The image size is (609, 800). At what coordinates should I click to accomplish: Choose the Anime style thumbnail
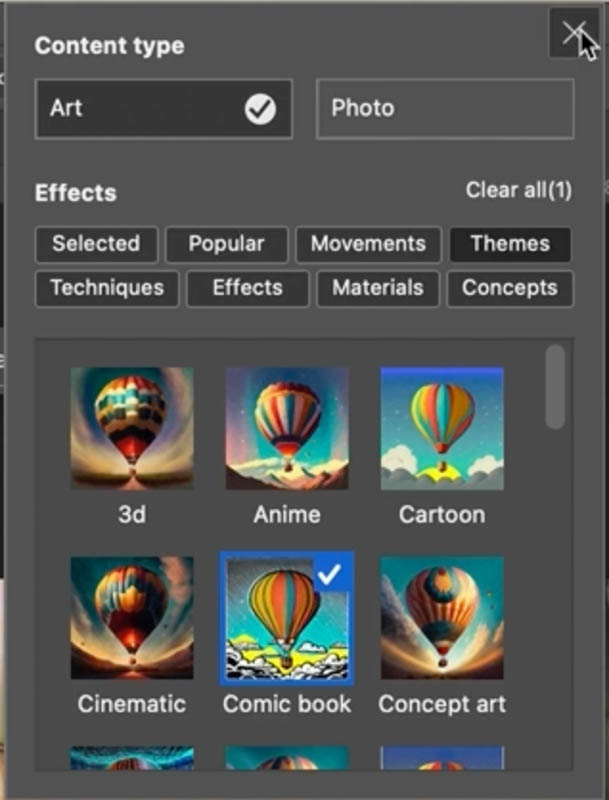pyautogui.click(x=287, y=429)
